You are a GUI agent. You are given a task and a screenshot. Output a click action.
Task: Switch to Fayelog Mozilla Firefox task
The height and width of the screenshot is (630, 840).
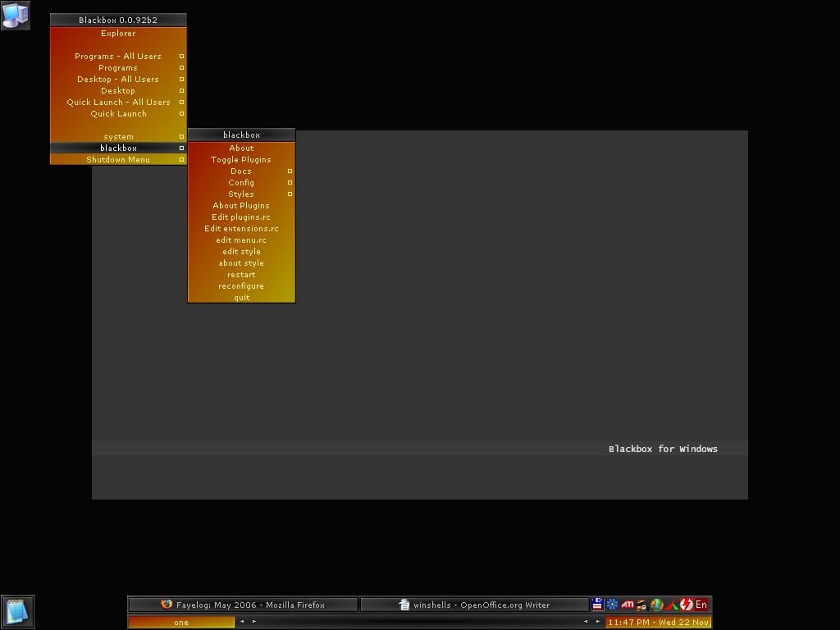tap(243, 605)
